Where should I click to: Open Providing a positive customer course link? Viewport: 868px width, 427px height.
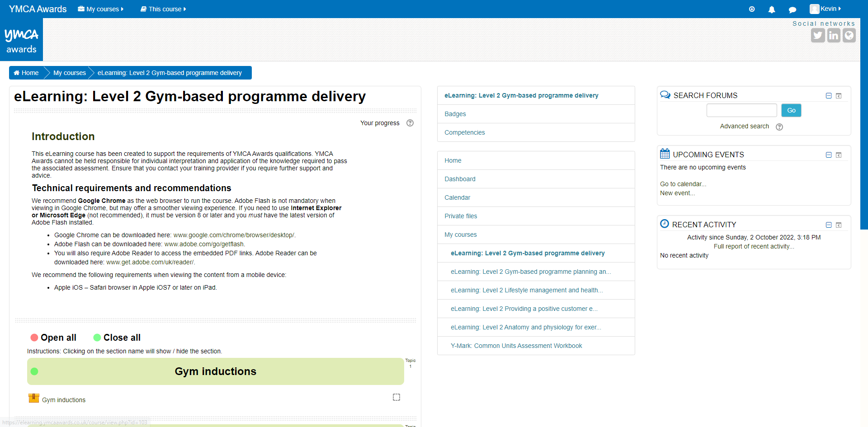click(524, 309)
